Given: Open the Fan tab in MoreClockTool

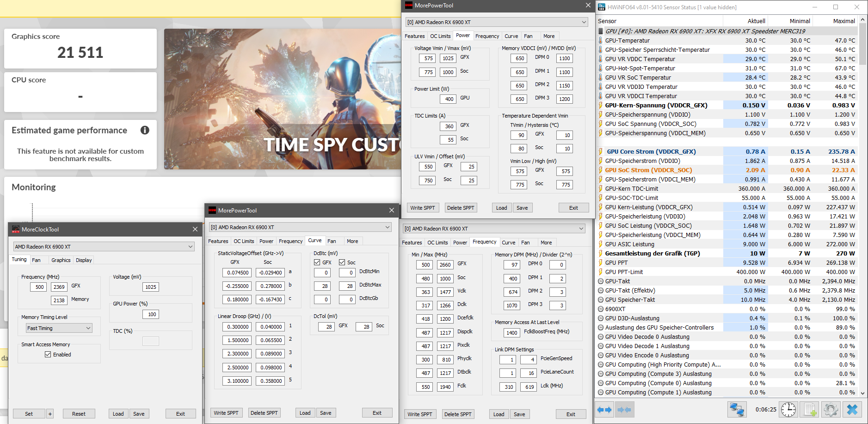Looking at the screenshot, I should pyautogui.click(x=36, y=260).
